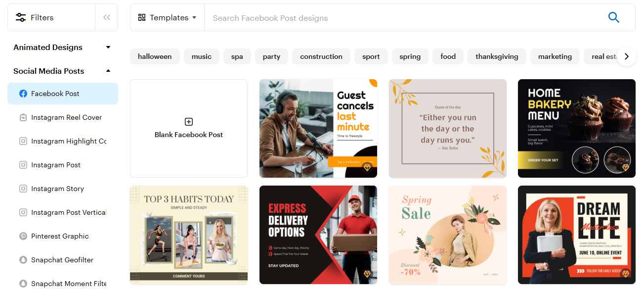Collapse the Social Media Posts section
The image size is (644, 291).
pyautogui.click(x=108, y=71)
